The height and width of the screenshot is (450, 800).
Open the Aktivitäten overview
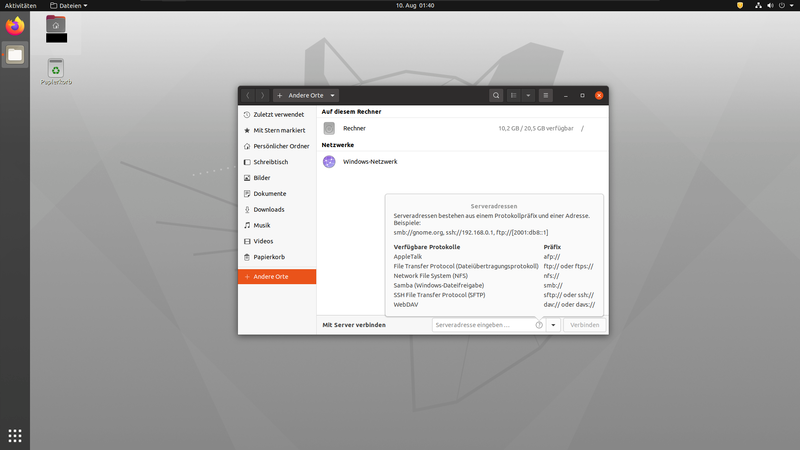[22, 5]
